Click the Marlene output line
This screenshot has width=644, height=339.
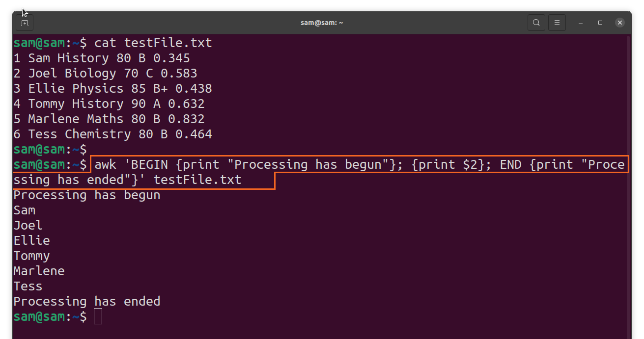point(39,271)
